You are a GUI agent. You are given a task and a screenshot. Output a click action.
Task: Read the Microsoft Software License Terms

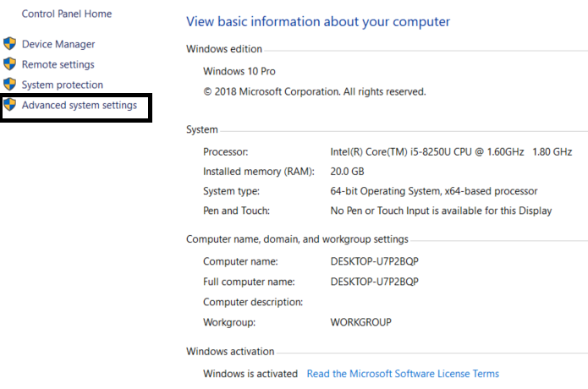click(x=403, y=374)
